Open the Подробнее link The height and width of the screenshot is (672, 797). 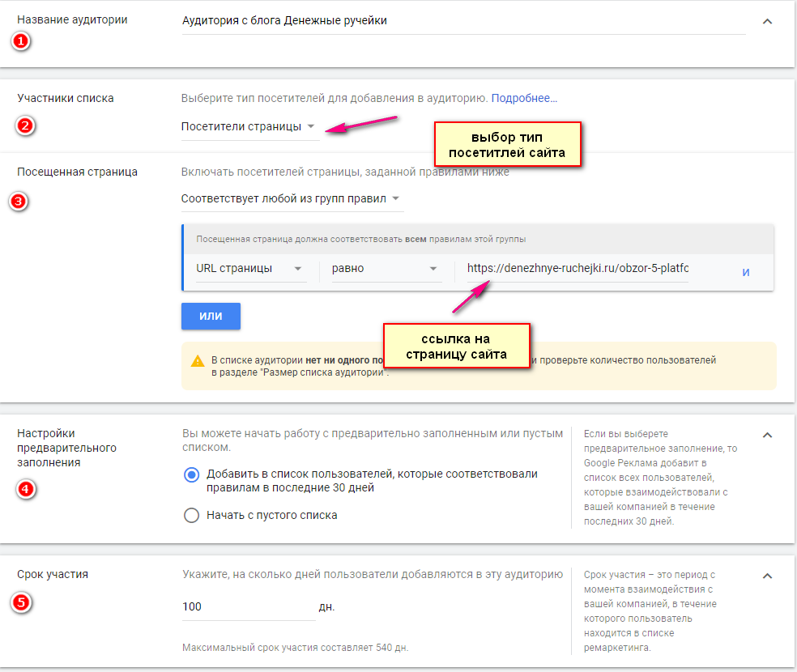click(x=524, y=98)
